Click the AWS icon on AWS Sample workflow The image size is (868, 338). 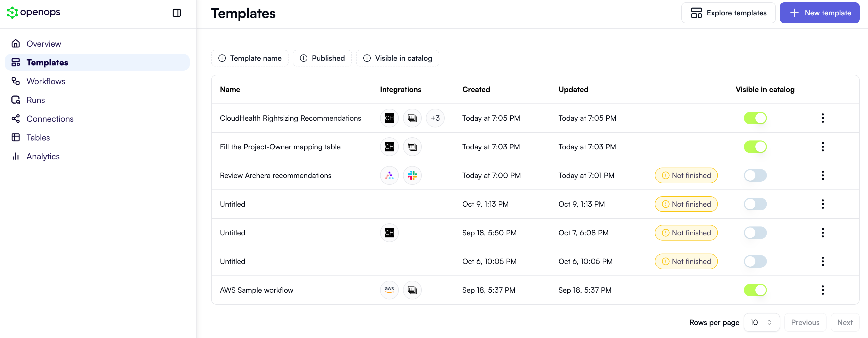389,290
